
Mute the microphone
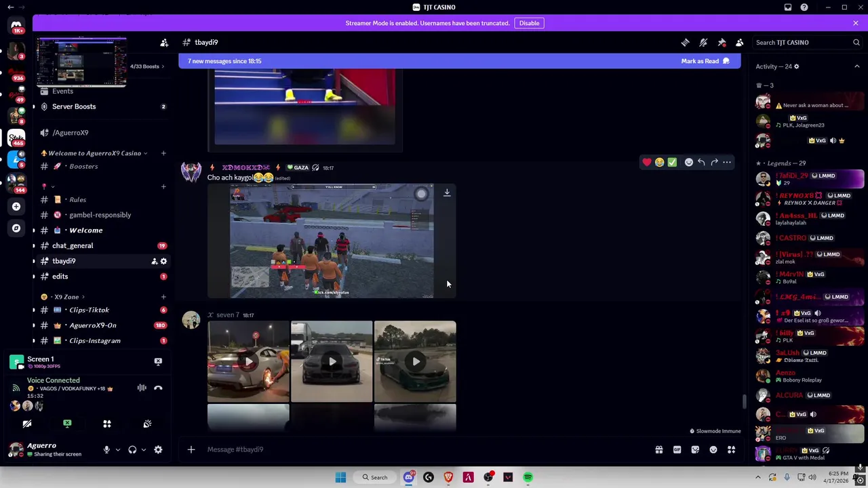pos(106,449)
